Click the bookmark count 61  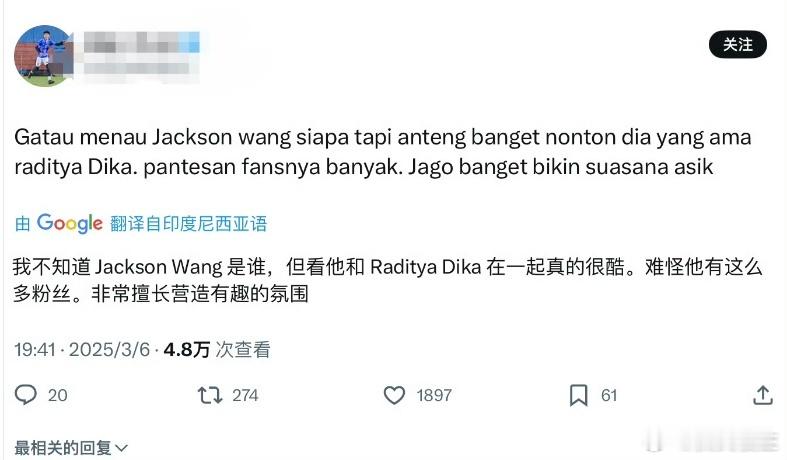pyautogui.click(x=609, y=396)
